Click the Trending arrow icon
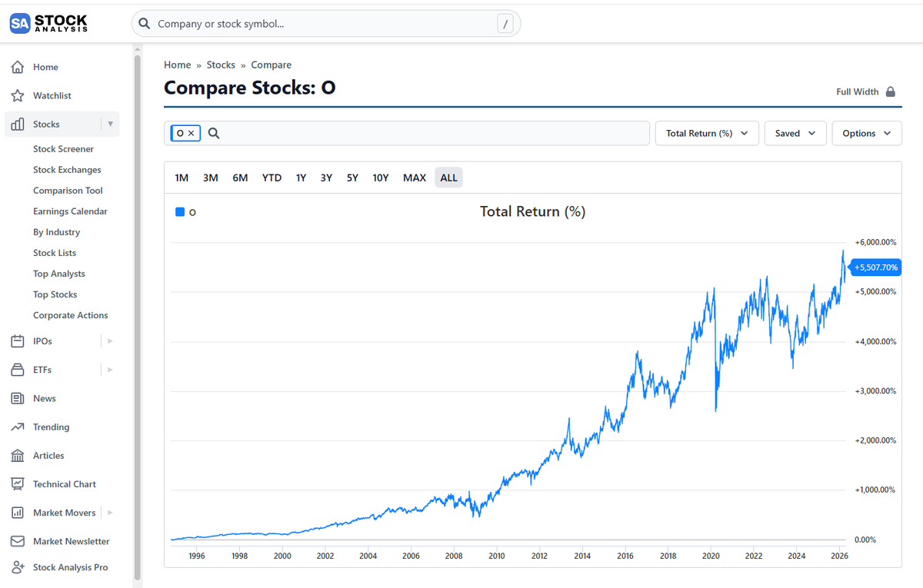The image size is (923, 588). [18, 427]
